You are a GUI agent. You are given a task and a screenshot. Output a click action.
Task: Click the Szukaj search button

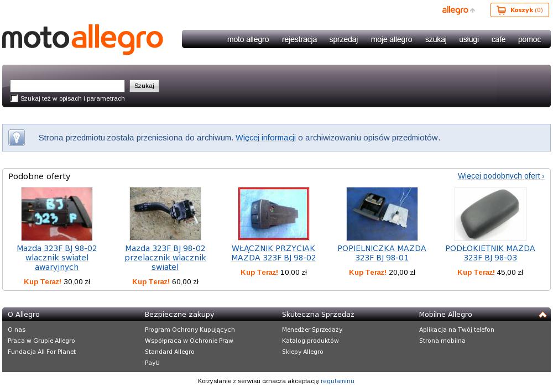pos(144,86)
